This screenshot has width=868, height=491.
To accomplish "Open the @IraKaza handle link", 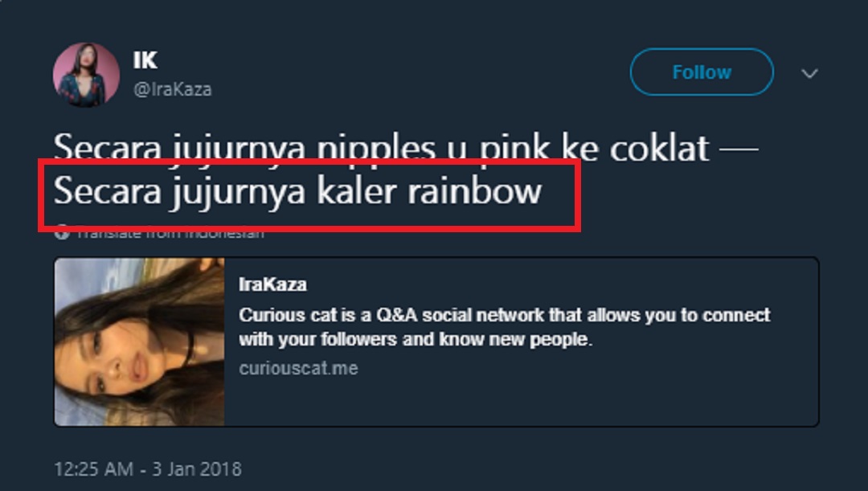I will click(172, 89).
